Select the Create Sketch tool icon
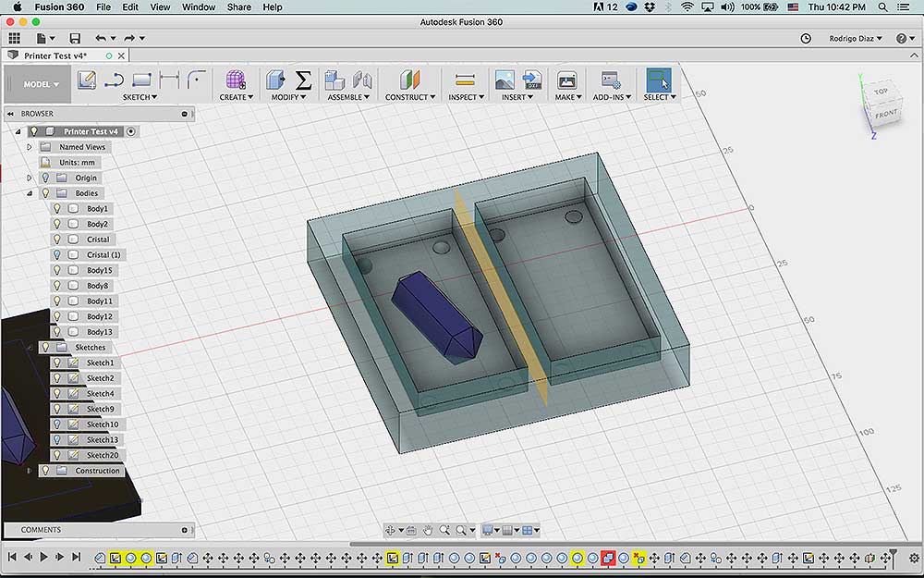 coord(87,80)
